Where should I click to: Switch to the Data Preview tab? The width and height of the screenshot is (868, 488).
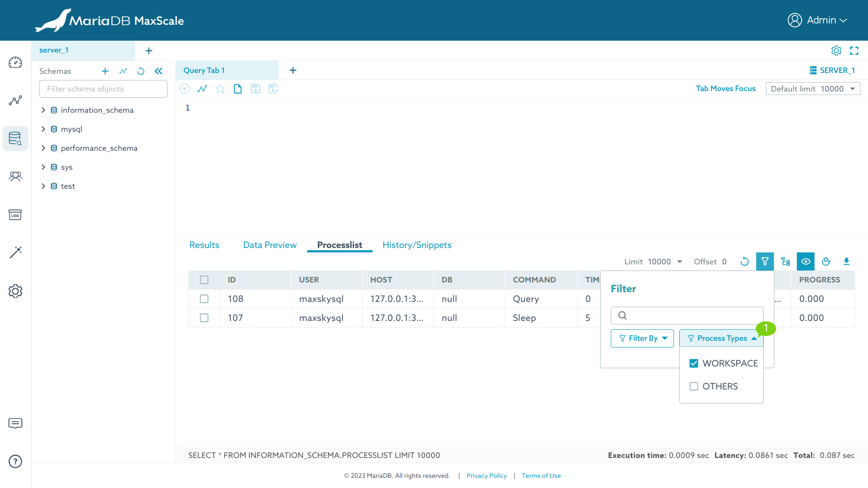tap(270, 245)
